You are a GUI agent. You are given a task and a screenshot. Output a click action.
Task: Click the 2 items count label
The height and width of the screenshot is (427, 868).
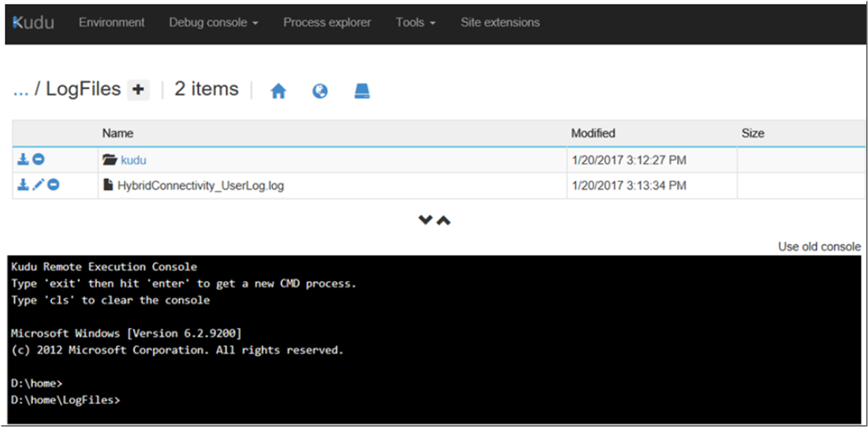[206, 89]
